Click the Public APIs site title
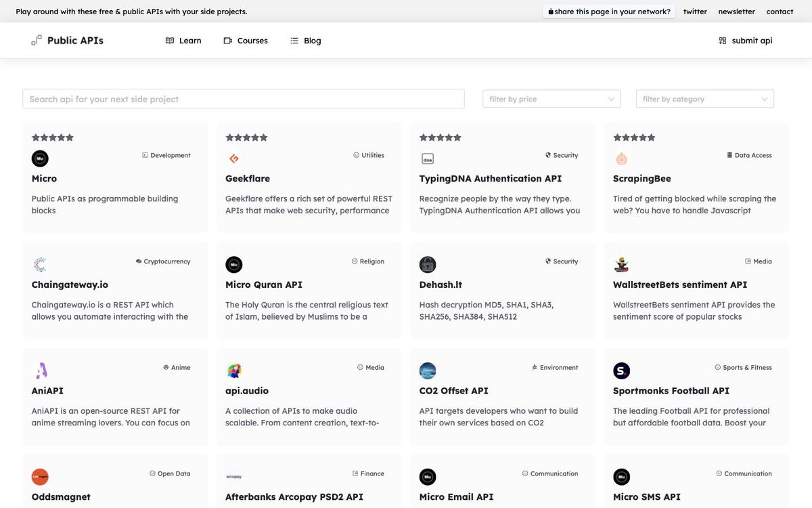The image size is (812, 508). click(x=75, y=41)
